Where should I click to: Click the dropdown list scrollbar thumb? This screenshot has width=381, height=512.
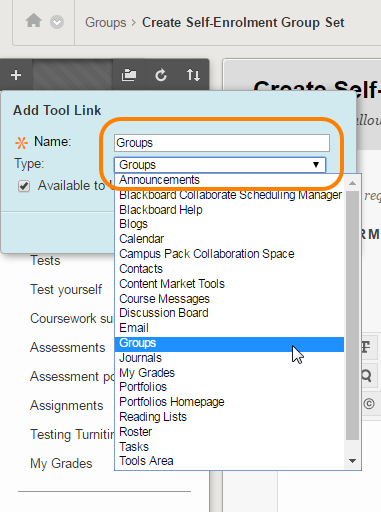coord(352,316)
